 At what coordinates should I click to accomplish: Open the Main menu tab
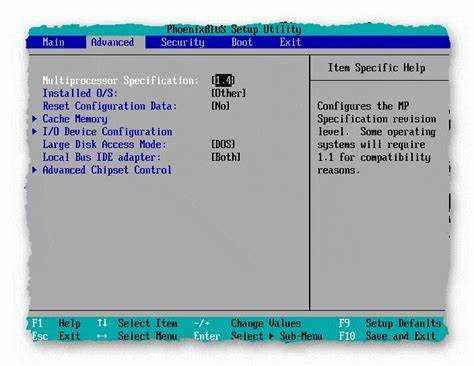[53, 42]
